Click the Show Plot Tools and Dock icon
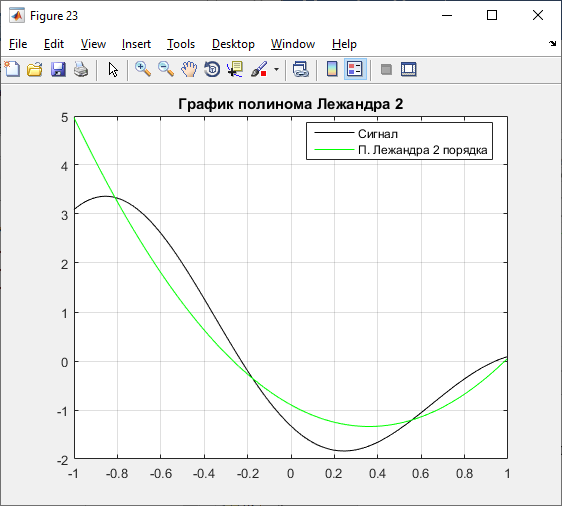Image resolution: width=562 pixels, height=506 pixels. tap(409, 69)
